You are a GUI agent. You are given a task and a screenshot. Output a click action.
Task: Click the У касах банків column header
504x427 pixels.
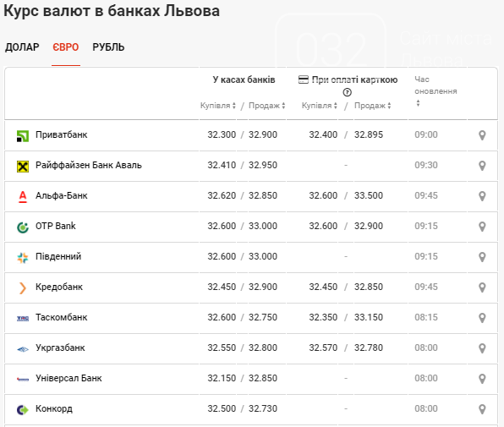click(244, 79)
